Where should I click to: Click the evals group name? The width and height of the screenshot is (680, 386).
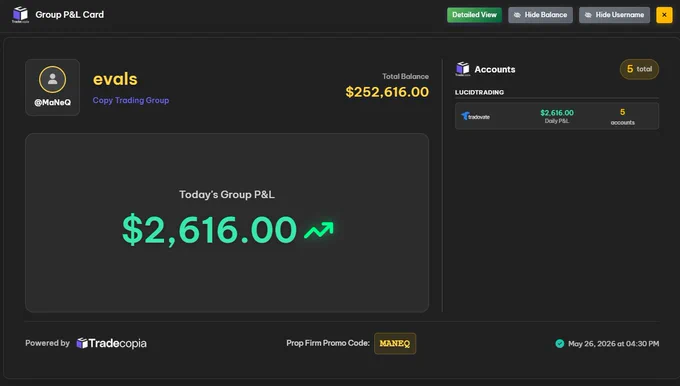(x=115, y=79)
